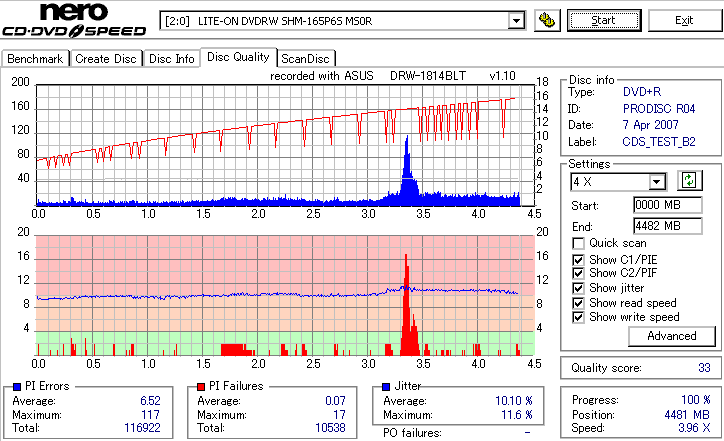Click the disc date 7 Apr 2007

[651, 125]
